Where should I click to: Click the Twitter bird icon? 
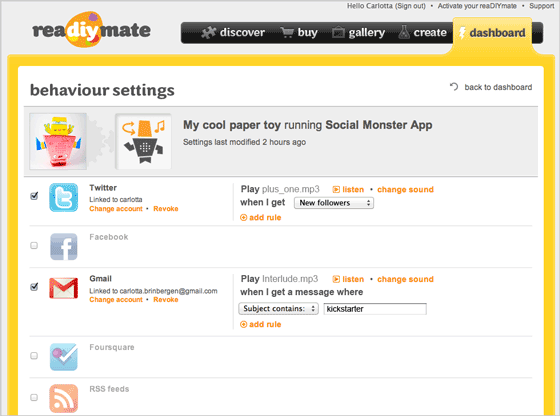[x=64, y=197]
